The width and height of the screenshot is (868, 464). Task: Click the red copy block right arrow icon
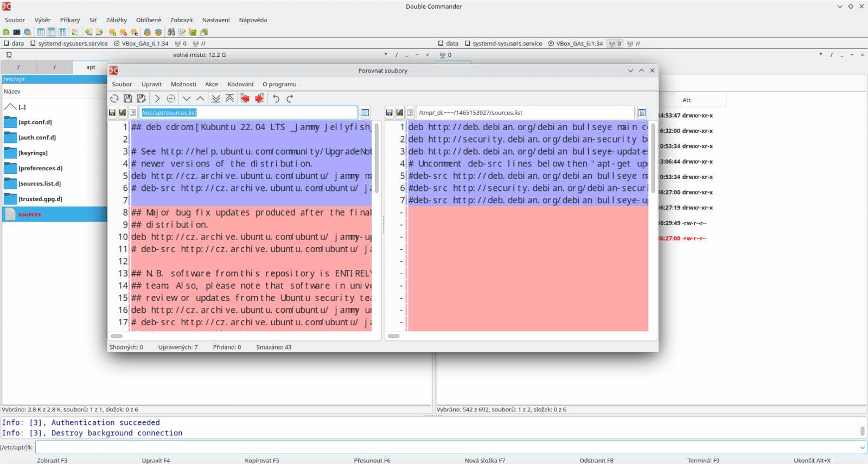point(259,98)
